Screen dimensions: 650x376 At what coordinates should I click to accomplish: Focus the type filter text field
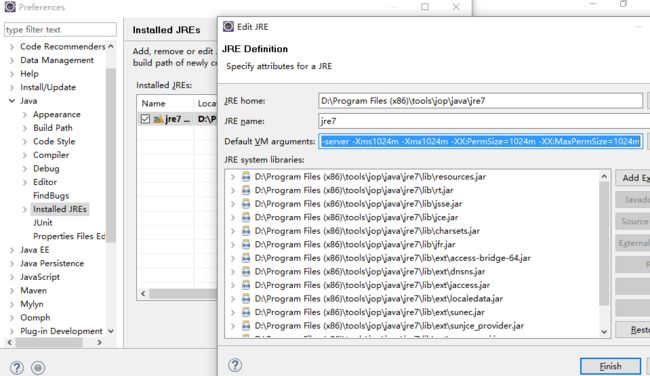click(x=60, y=29)
